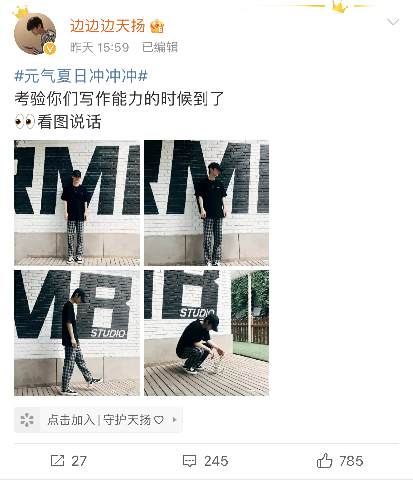Click the heart outline after 守护天扬

coord(159,420)
